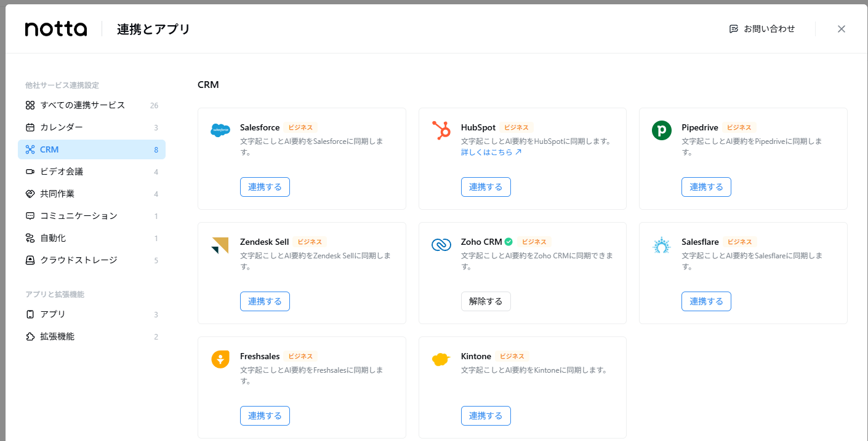
Task: Click the chat icon beside お問い合わせ
Action: (x=734, y=29)
